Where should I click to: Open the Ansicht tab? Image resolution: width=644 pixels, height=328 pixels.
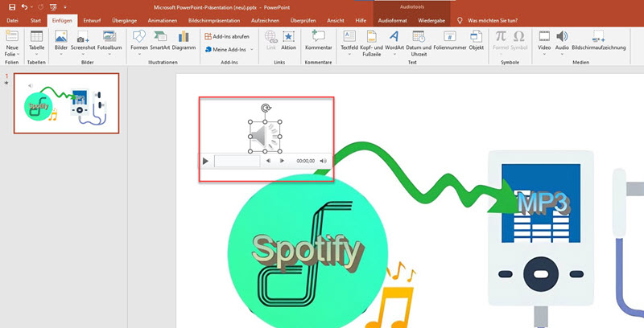(336, 21)
